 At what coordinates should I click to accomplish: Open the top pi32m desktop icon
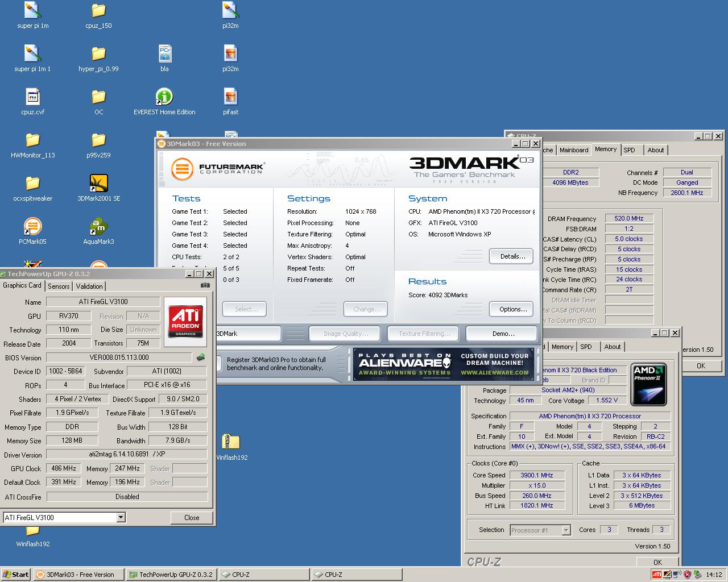pos(230,11)
